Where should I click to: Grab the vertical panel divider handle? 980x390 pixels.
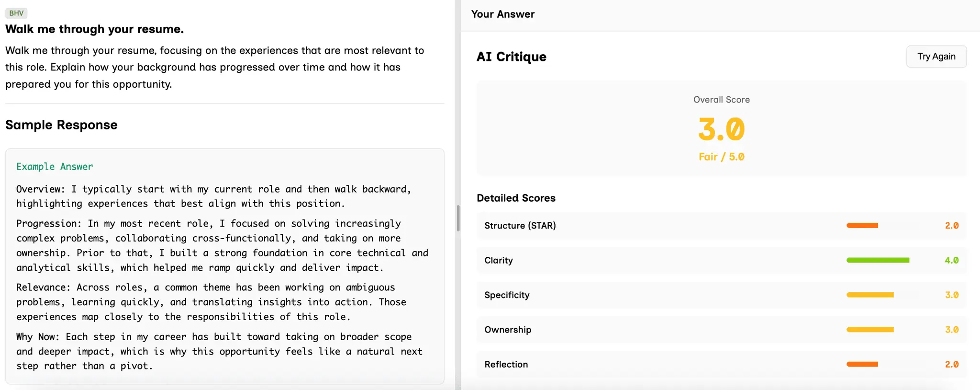458,218
